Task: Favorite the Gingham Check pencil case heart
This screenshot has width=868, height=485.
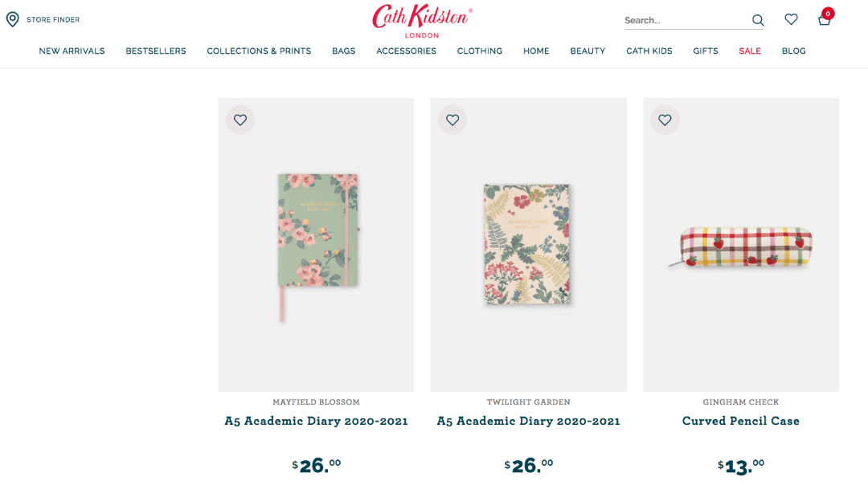Action: click(x=665, y=120)
